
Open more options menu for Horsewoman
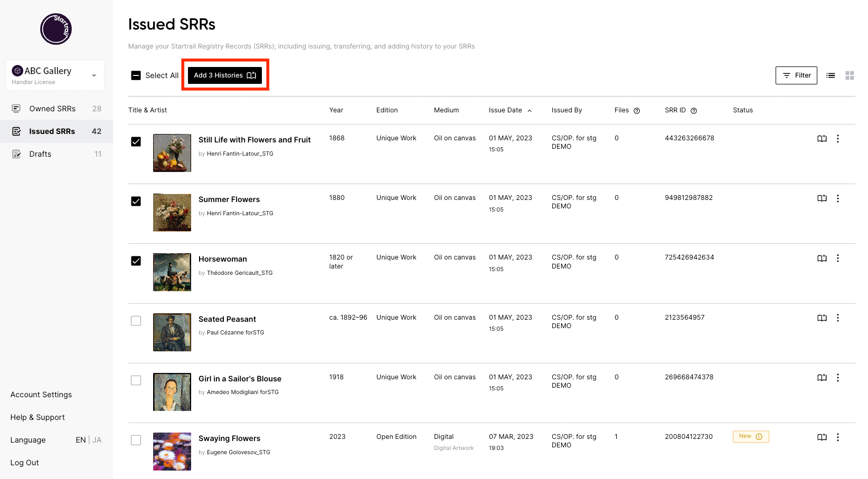point(838,258)
